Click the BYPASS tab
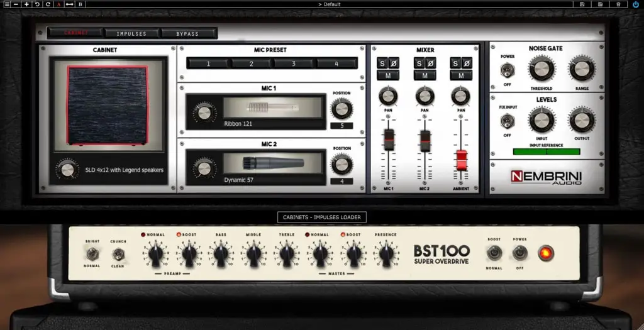The image size is (644, 330). coord(187,33)
